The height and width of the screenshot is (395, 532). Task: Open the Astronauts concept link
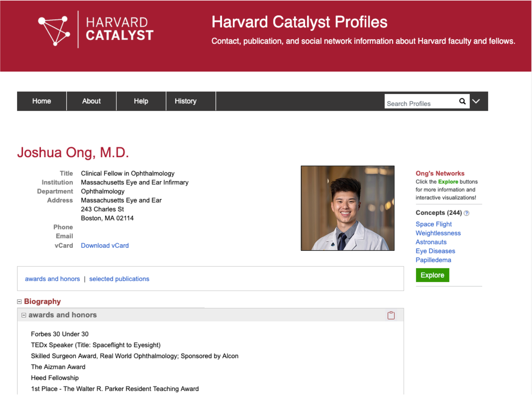tap(431, 242)
